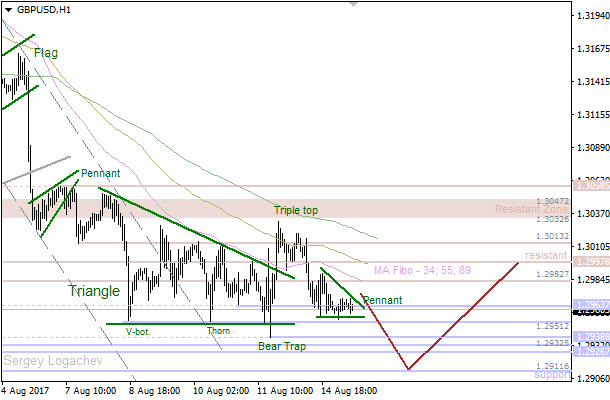Select the large Triangle text label
610x400 pixels.
click(x=95, y=291)
